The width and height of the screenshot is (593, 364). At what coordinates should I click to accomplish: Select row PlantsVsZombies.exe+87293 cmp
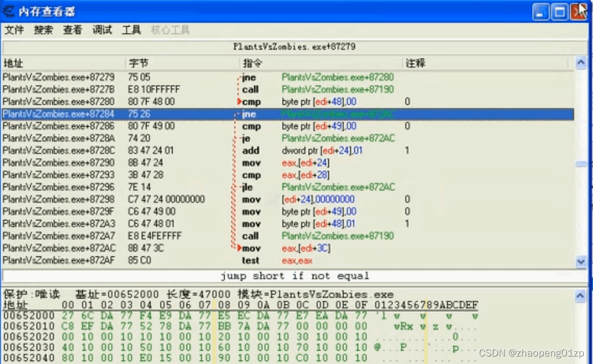pyautogui.click(x=288, y=175)
